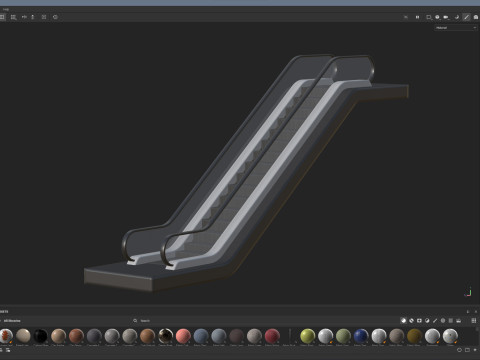
Task: Filter assets by Alphas circle icon
Action: [443, 321]
